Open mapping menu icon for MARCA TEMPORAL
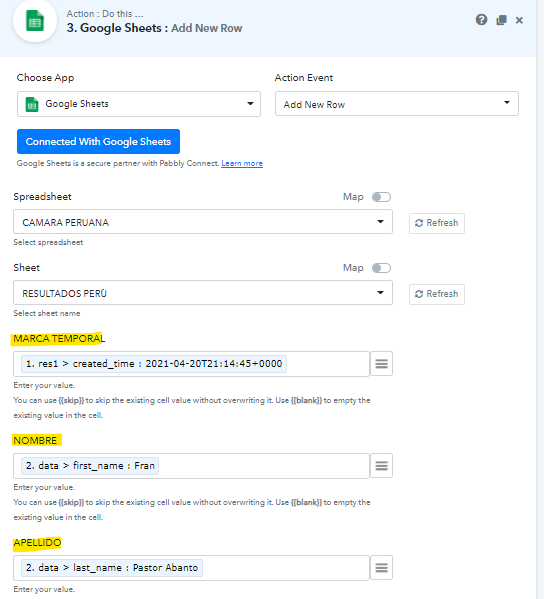 point(381,364)
